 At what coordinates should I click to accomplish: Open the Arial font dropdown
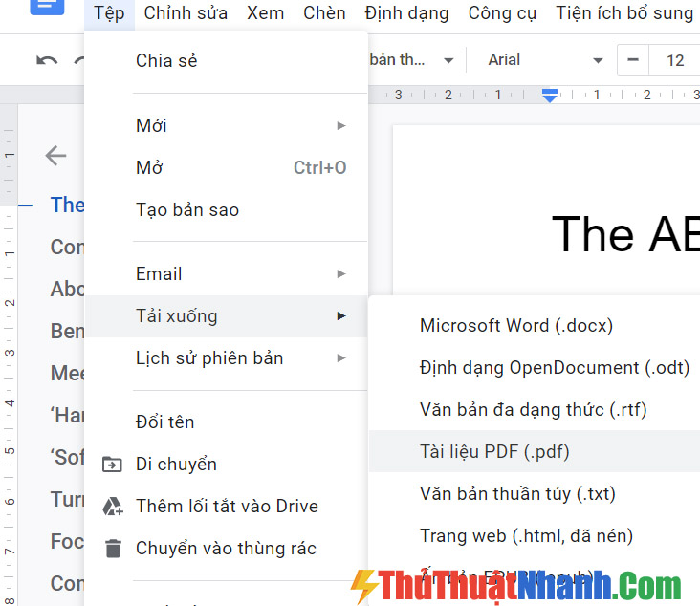(x=545, y=60)
